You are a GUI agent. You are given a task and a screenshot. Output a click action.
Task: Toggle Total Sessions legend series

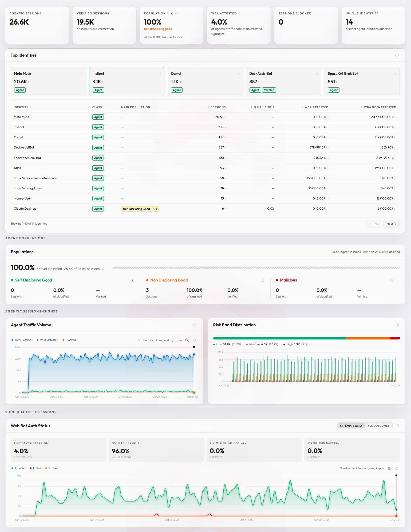pyautogui.click(x=22, y=340)
